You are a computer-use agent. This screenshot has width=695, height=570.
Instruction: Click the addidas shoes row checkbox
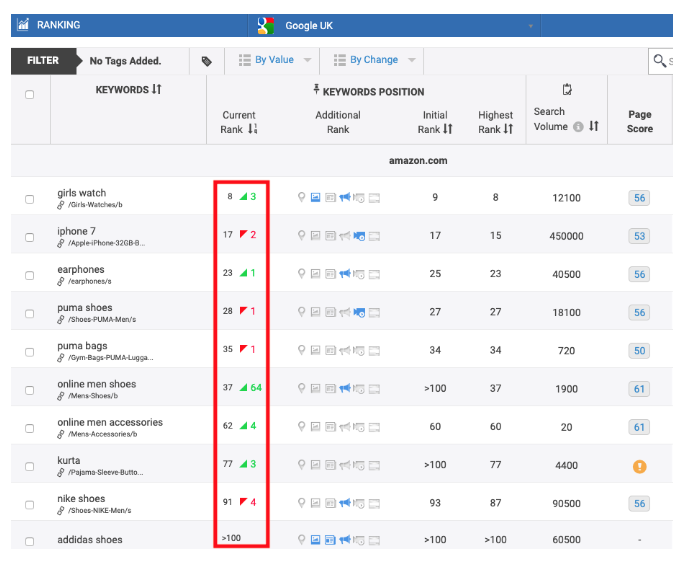click(x=30, y=541)
